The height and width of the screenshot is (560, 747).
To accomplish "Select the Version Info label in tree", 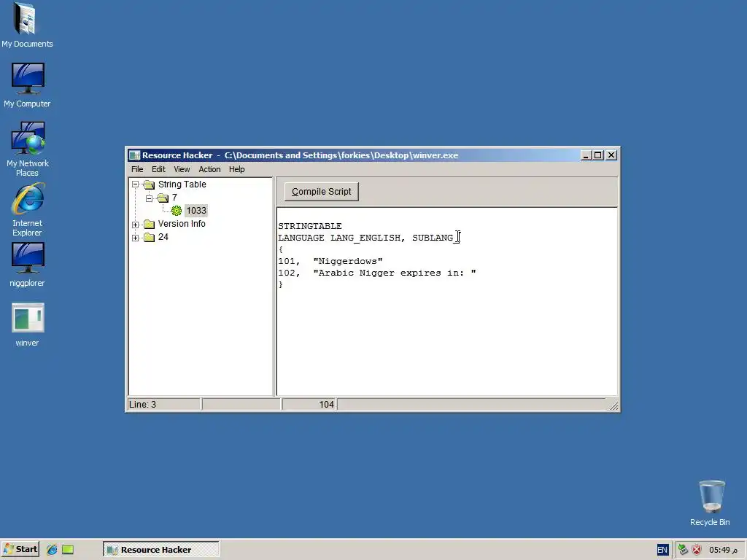I will [x=182, y=224].
